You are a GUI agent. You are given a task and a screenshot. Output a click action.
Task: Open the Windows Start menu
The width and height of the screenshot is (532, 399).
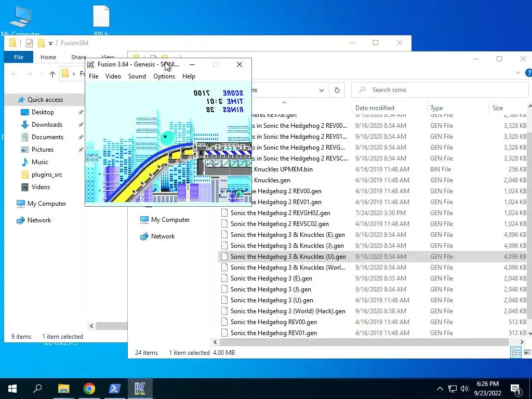pyautogui.click(x=12, y=389)
